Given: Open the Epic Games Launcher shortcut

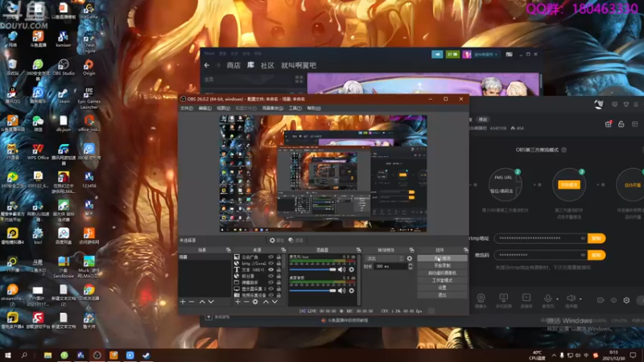Looking at the screenshot, I should pyautogui.click(x=89, y=97).
